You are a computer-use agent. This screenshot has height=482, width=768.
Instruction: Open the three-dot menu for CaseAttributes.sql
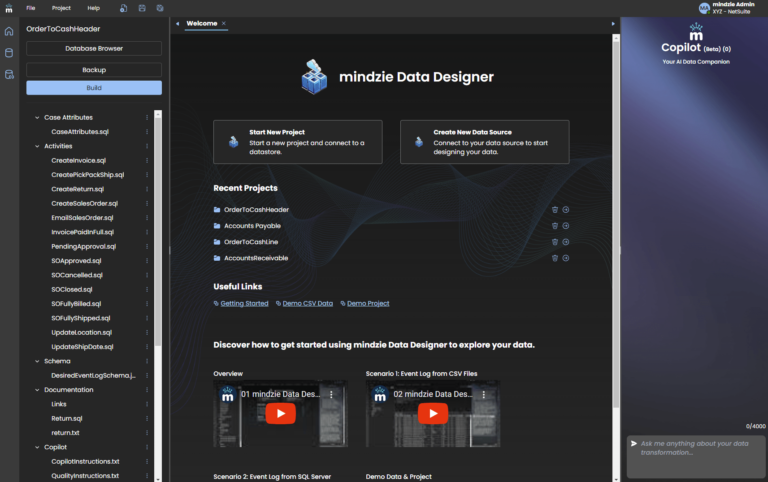[x=147, y=132]
